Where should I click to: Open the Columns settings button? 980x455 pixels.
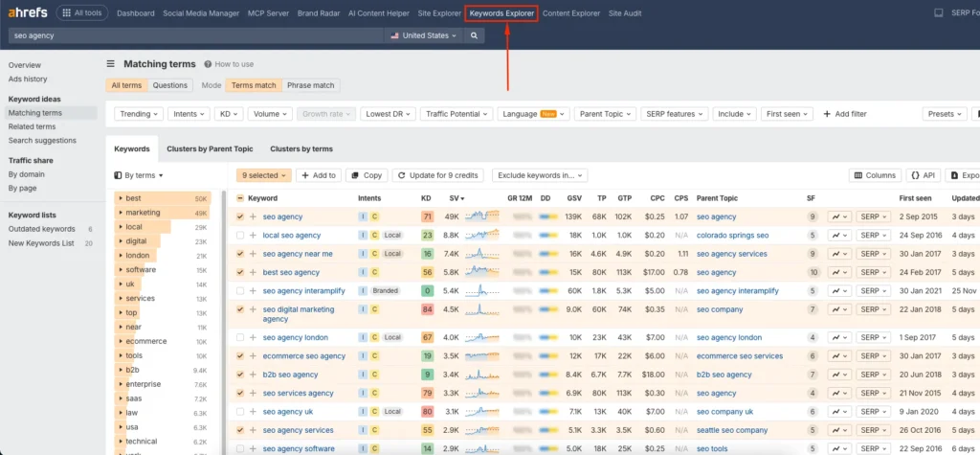[x=875, y=175]
